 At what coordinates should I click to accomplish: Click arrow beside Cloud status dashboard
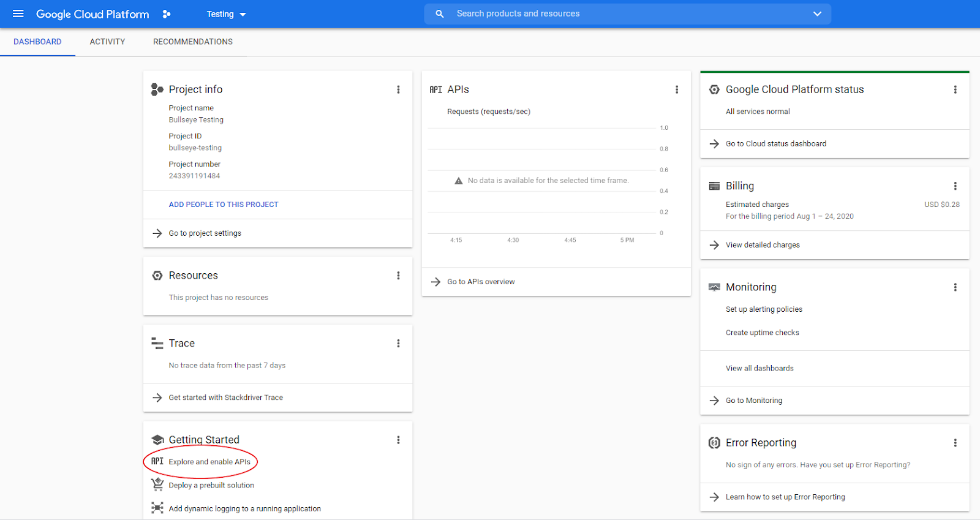(x=714, y=144)
